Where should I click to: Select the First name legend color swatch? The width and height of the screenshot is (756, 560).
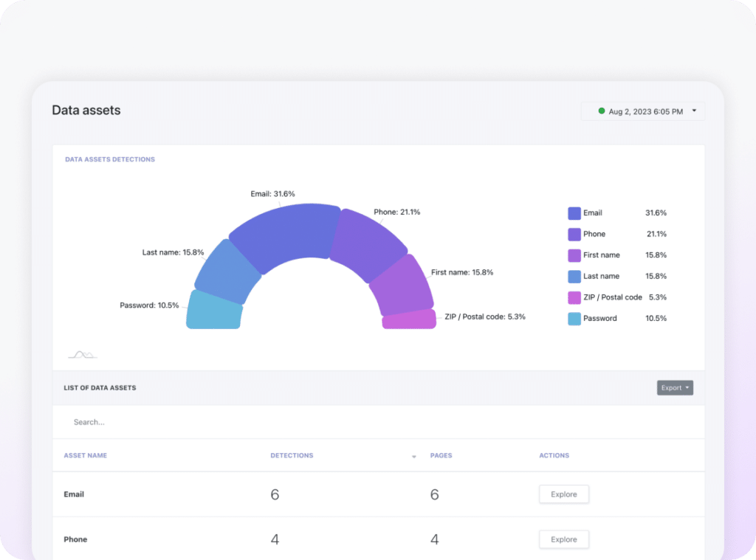pos(574,255)
